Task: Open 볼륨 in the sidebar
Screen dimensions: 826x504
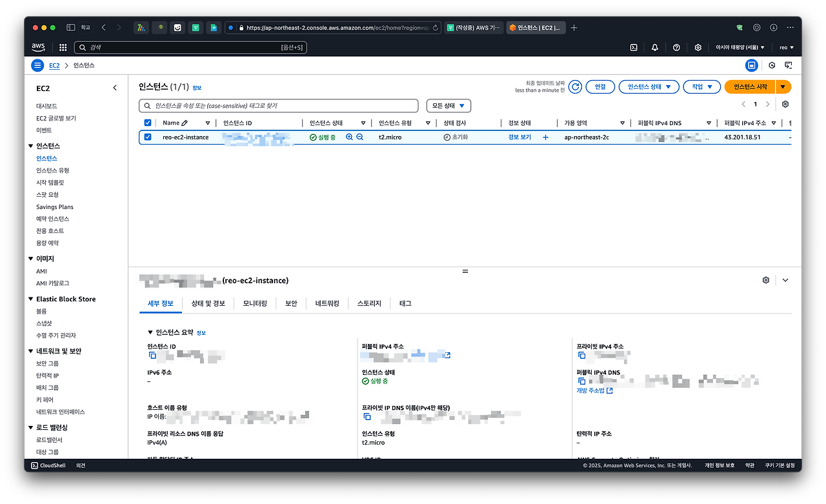Action: coord(41,311)
